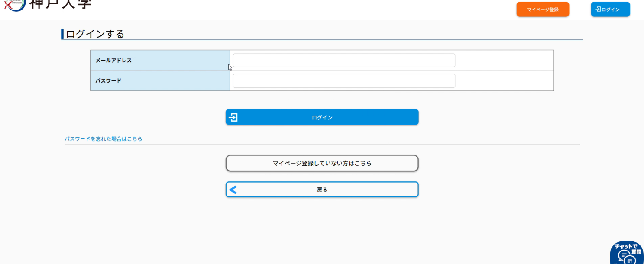The height and width of the screenshot is (264, 644).
Task: Click the empty cell right of email field
Action: pyautogui.click(x=504, y=61)
